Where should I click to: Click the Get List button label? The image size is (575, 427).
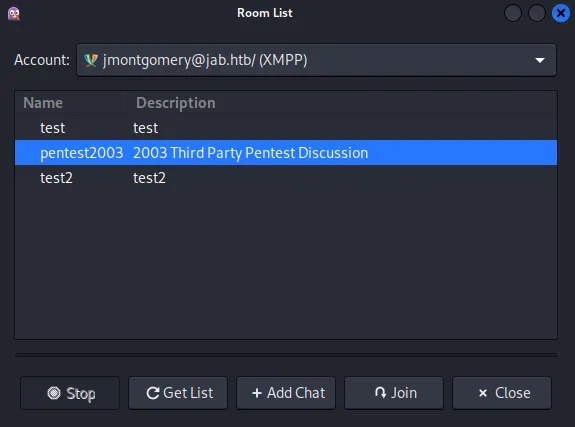coord(188,393)
